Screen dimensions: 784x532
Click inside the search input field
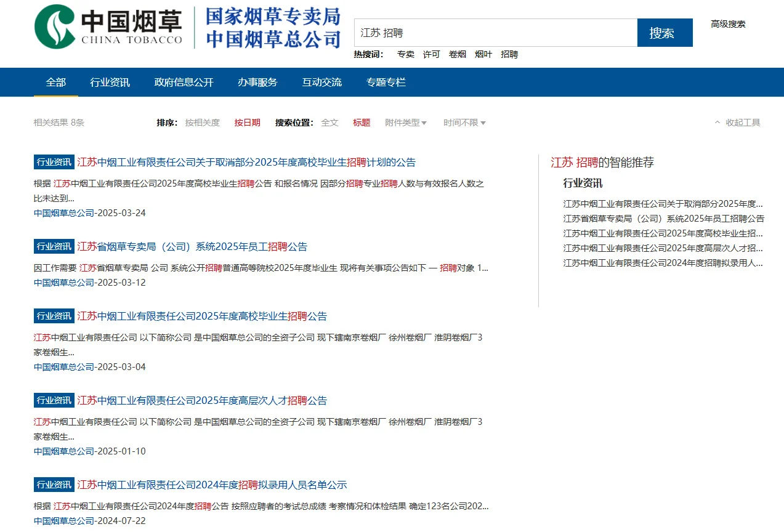[493, 33]
